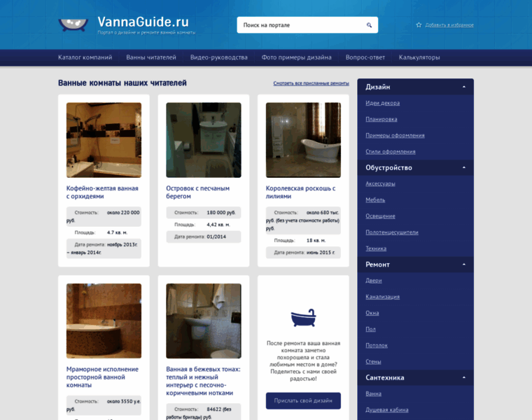
Task: Open Островок с песчаным берегом title
Action: tap(198, 192)
